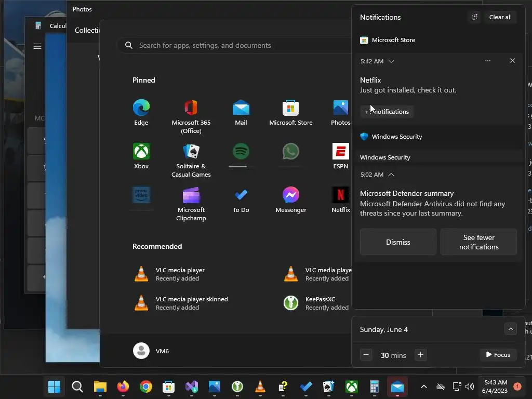Open Xbox app from the taskbar
Image resolution: width=532 pixels, height=399 pixels.
352,387
